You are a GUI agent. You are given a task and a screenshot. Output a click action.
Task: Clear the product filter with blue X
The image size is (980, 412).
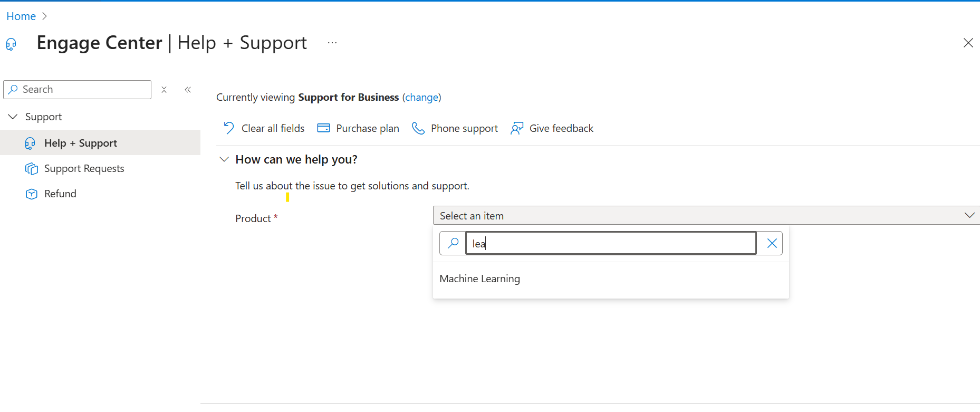click(x=772, y=243)
